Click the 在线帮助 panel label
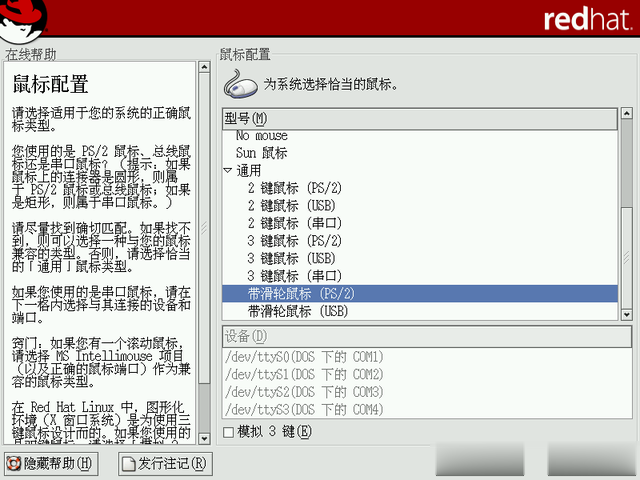The image size is (640, 480). point(31,54)
